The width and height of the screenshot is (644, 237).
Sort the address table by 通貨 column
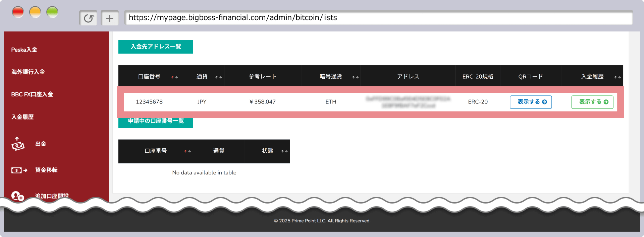coord(219,77)
